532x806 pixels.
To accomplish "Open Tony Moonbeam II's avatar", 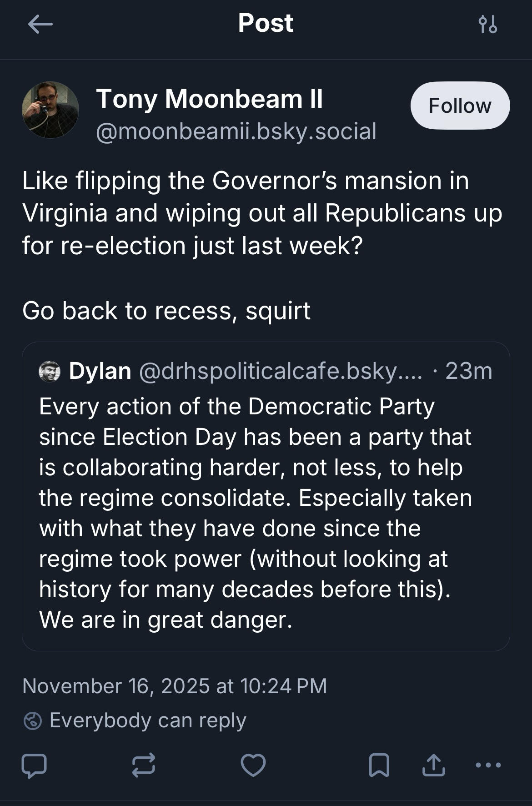I will [x=50, y=110].
